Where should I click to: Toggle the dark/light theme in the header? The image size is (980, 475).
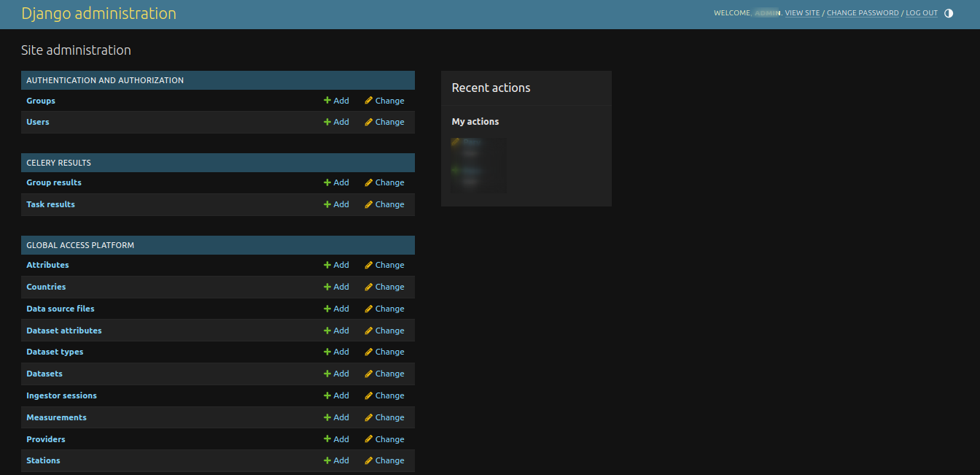pyautogui.click(x=949, y=12)
